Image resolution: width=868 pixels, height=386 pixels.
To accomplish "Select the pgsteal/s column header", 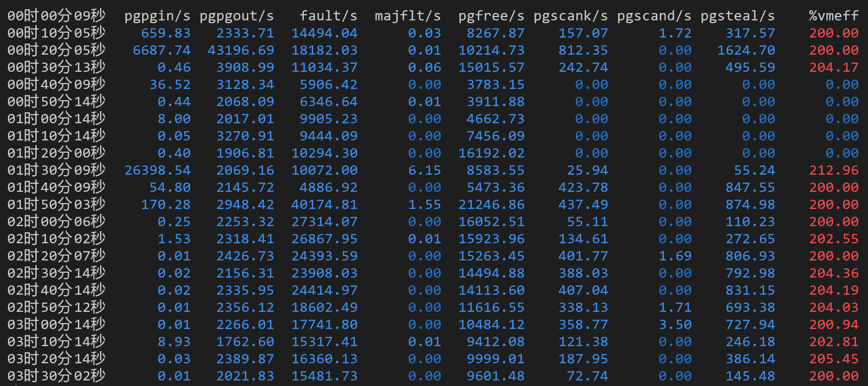I will (738, 16).
